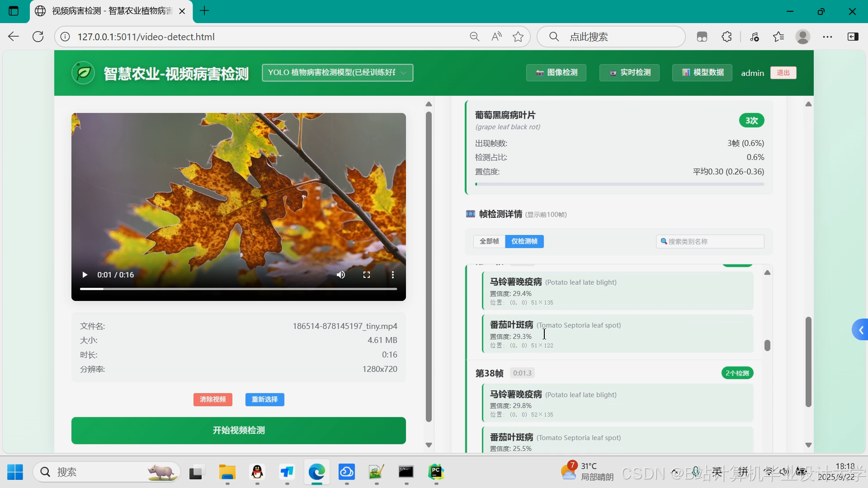Click the green leaf logo icon
This screenshot has height=488, width=868.
click(x=83, y=73)
